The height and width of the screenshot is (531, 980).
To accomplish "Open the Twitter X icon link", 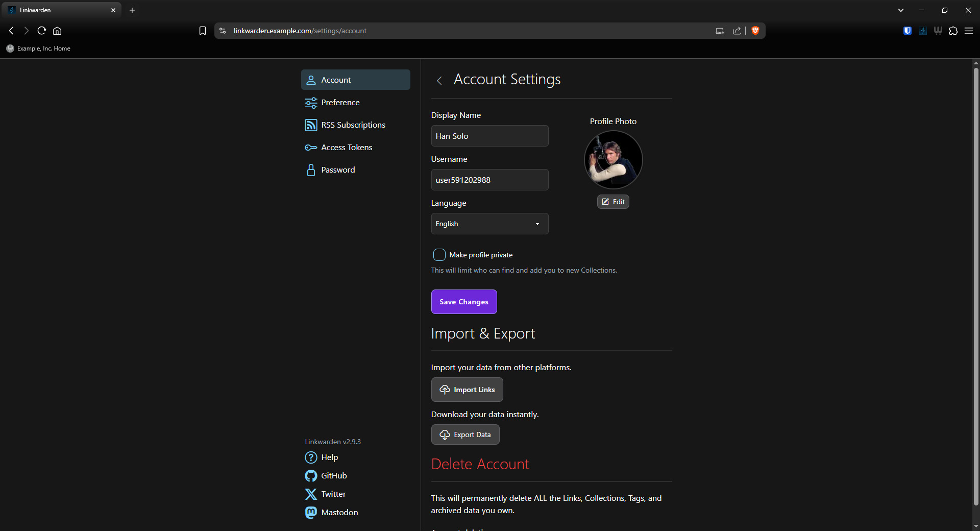I will click(311, 494).
